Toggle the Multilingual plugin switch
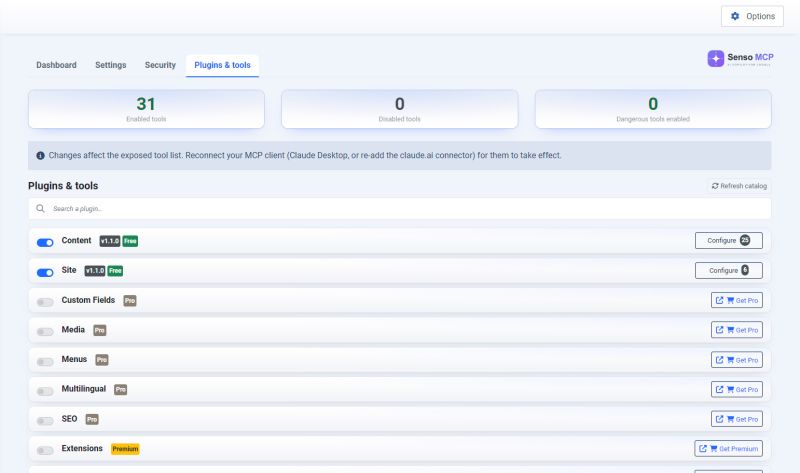 pos(45,391)
